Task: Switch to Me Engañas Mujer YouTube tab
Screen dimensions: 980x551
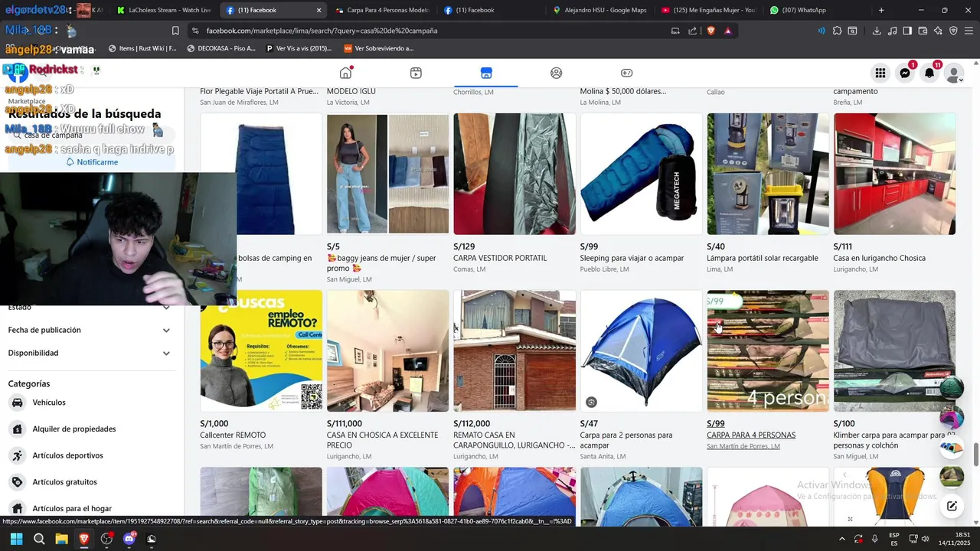Action: [708, 10]
